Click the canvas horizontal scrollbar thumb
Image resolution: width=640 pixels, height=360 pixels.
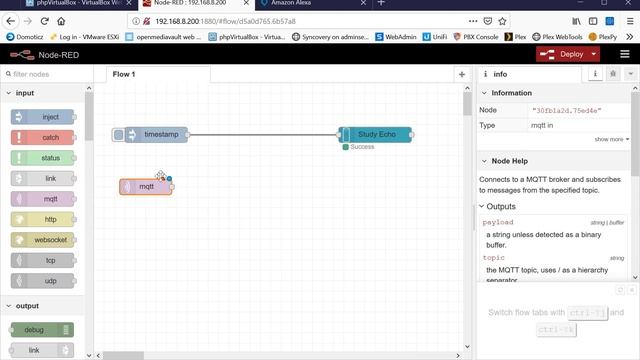(123, 356)
